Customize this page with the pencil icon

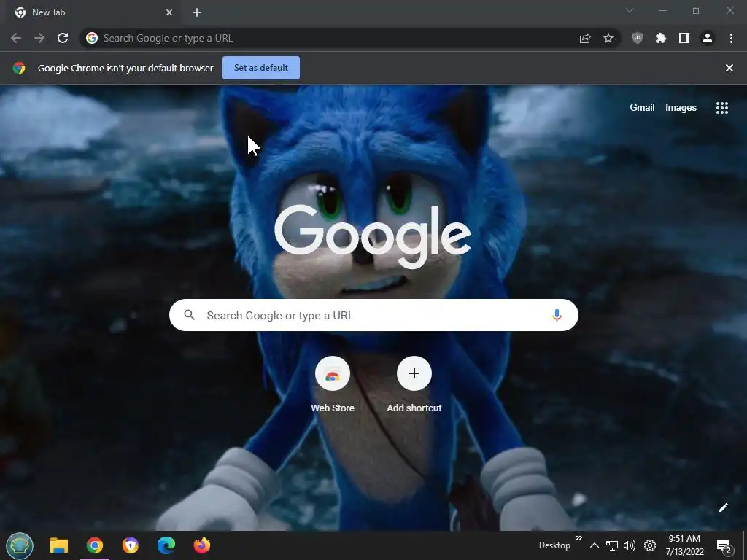click(723, 507)
